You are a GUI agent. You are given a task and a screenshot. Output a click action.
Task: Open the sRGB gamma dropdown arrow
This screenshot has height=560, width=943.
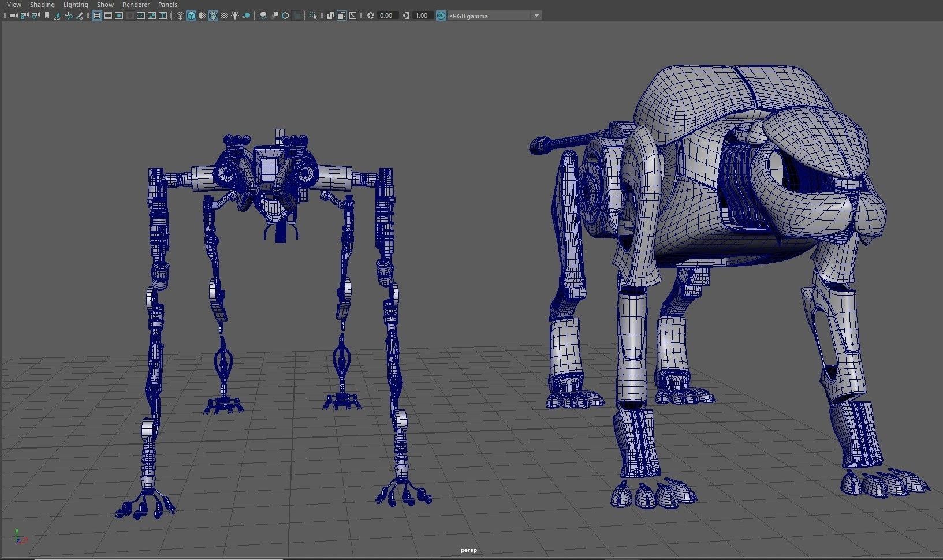(536, 16)
